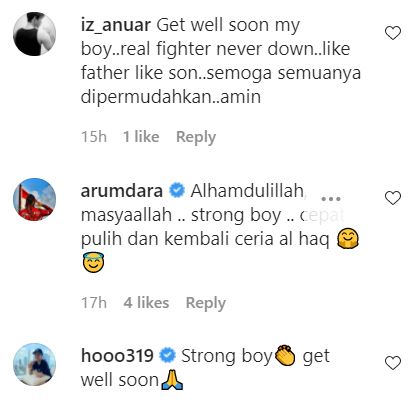The image size is (415, 412).
Task: Reply to iz_anuar's comment
Action: (x=196, y=137)
